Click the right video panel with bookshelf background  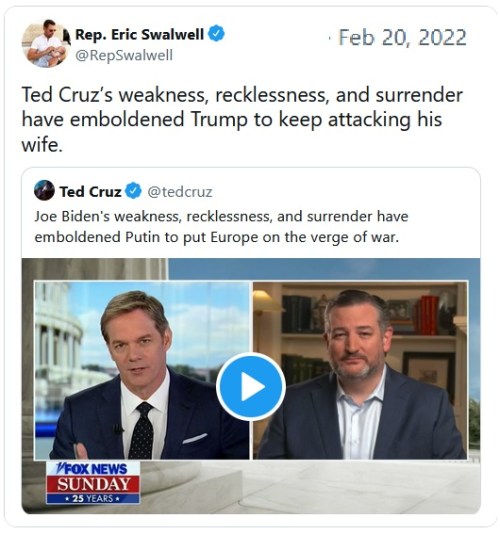point(360,370)
